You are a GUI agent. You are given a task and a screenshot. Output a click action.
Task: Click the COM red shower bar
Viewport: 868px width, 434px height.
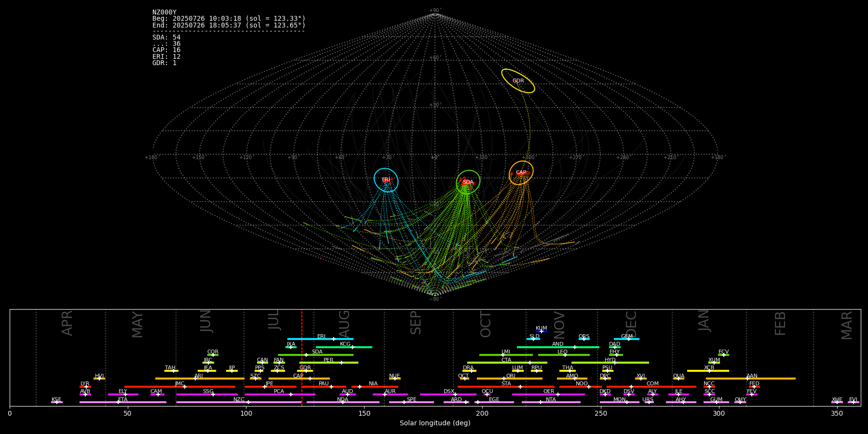coord(651,387)
